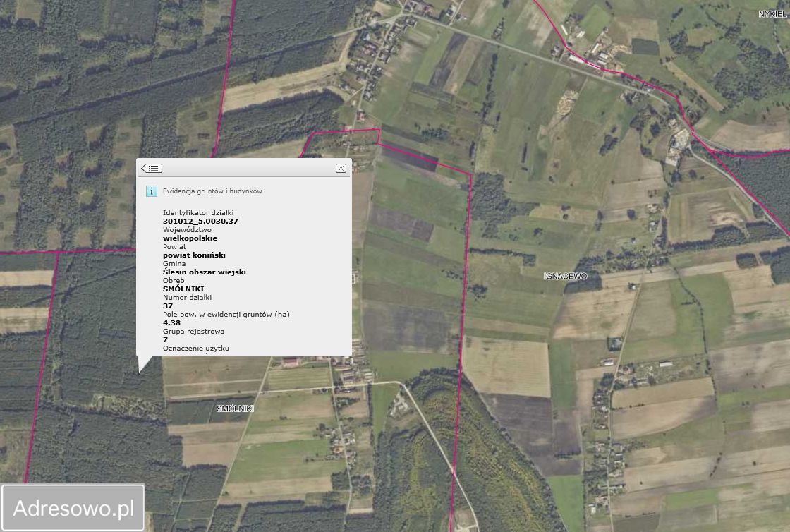Click the IGNACEWO map label
Viewport: 790px width, 532px height.
[565, 276]
